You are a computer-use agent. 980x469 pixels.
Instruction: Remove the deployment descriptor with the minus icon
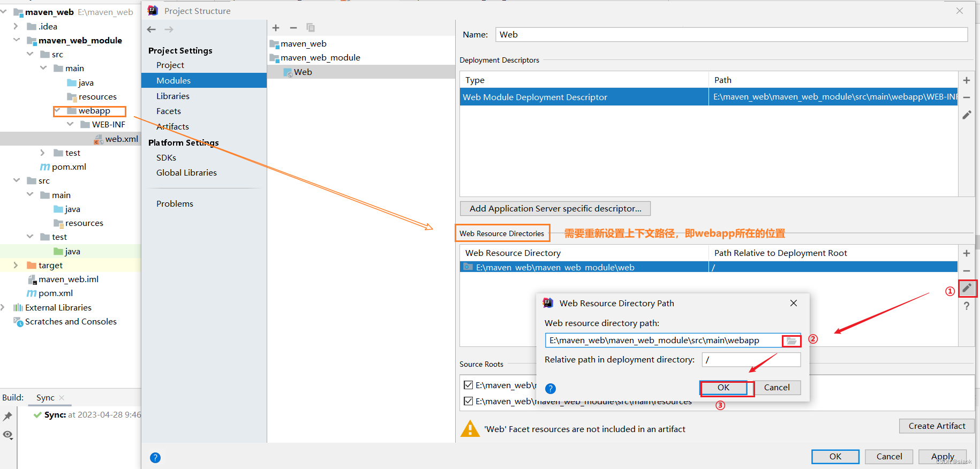[967, 97]
